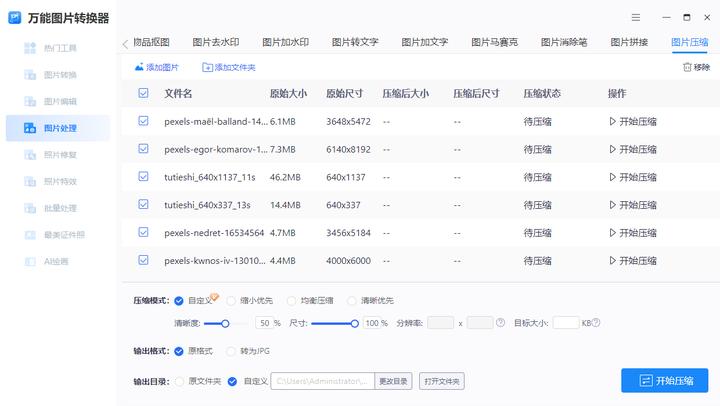Set the output directory radio to 自定义
The height and width of the screenshot is (406, 720).
pyautogui.click(x=232, y=381)
